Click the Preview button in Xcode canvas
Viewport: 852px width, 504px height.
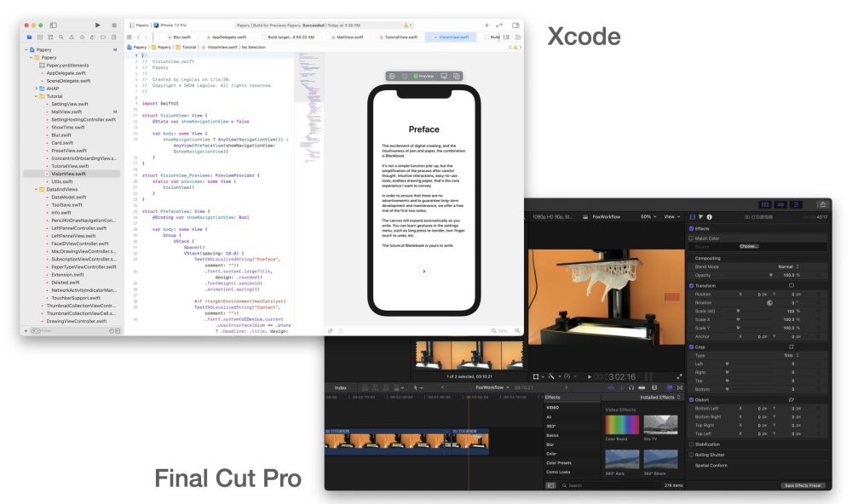pos(423,76)
